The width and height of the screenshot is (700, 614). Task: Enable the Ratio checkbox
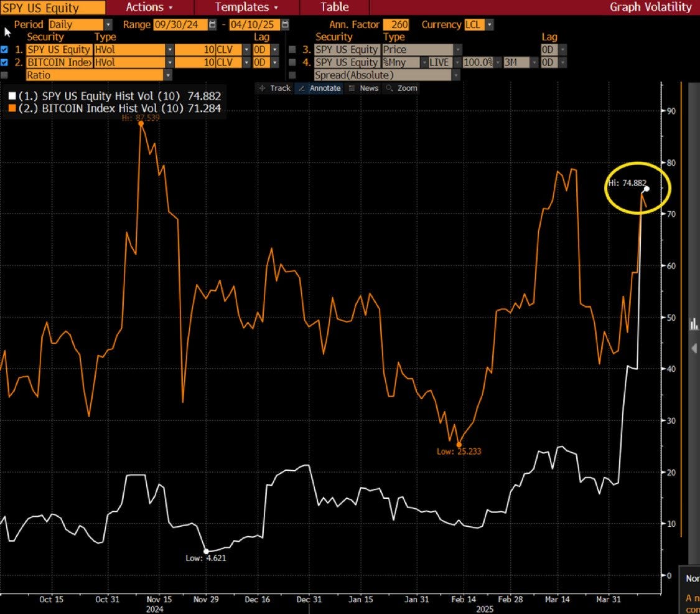coord(4,75)
